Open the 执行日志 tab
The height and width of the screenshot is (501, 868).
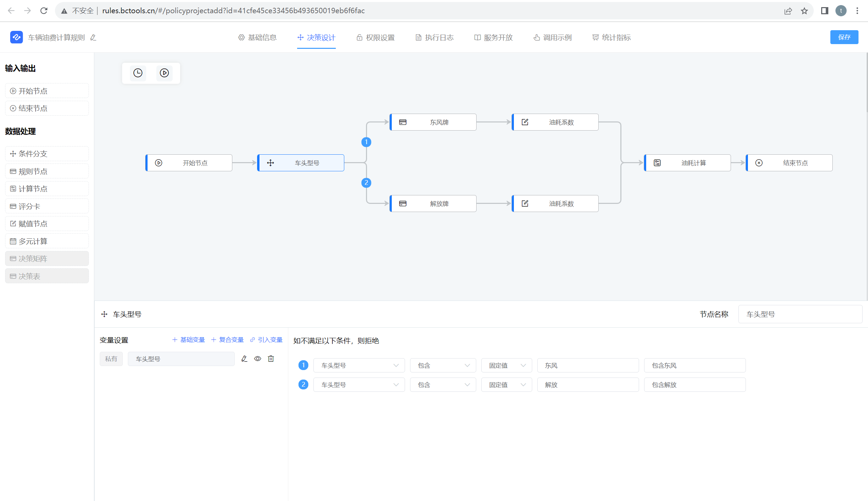click(434, 38)
